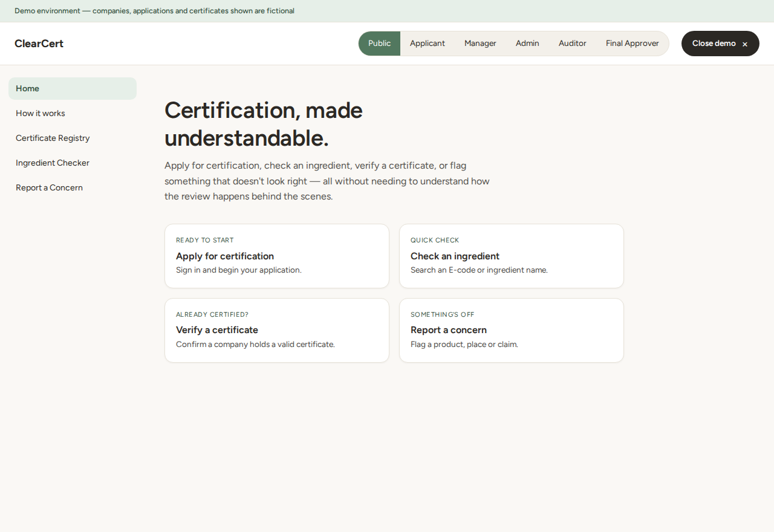The image size is (774, 532).
Task: Click 'Sign in and begin your application.' text
Action: pyautogui.click(x=239, y=270)
